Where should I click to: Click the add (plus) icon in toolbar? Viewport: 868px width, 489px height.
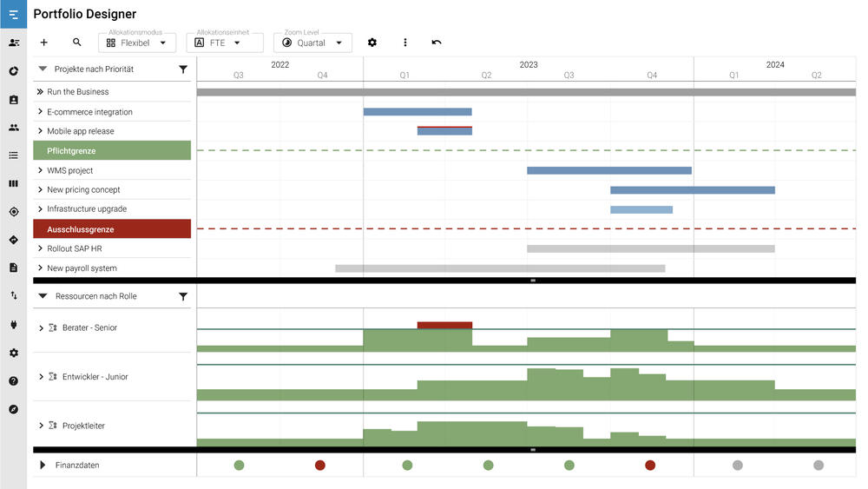click(44, 43)
